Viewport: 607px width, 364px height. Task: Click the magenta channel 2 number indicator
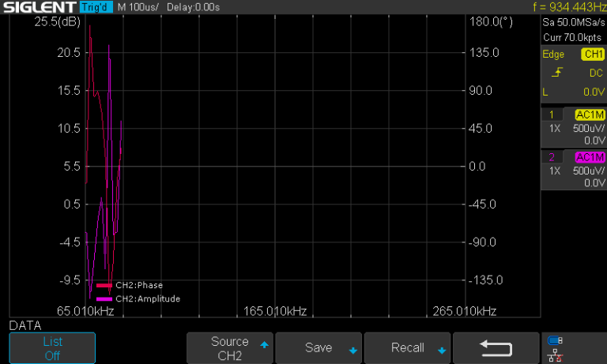(552, 157)
